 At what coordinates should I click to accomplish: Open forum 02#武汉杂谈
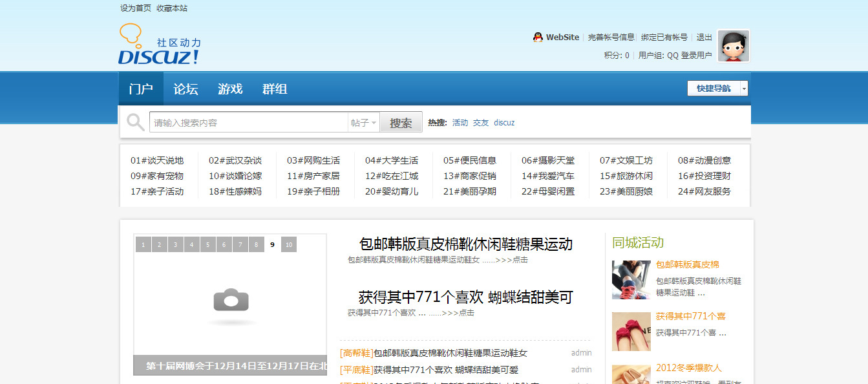(x=235, y=160)
